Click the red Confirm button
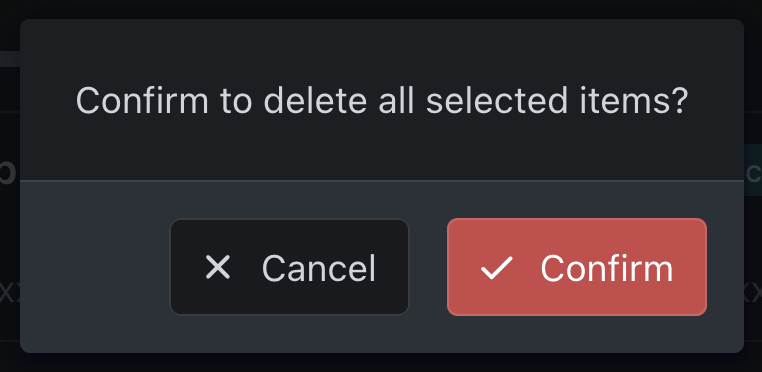 click(x=577, y=267)
